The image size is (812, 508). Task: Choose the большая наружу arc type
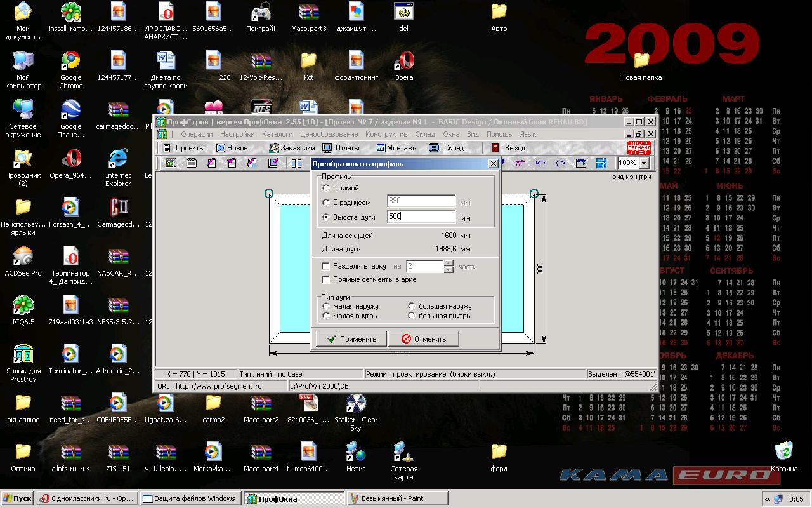(x=412, y=306)
